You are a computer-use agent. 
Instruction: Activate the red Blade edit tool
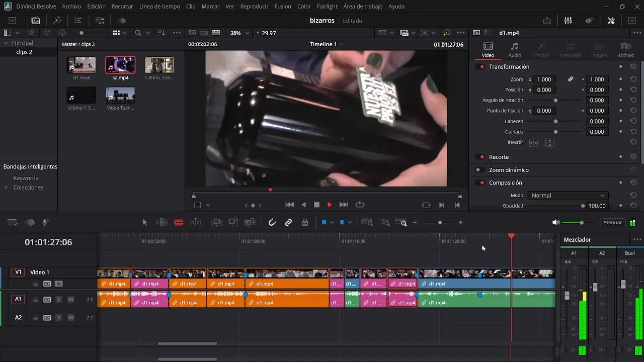point(179,222)
